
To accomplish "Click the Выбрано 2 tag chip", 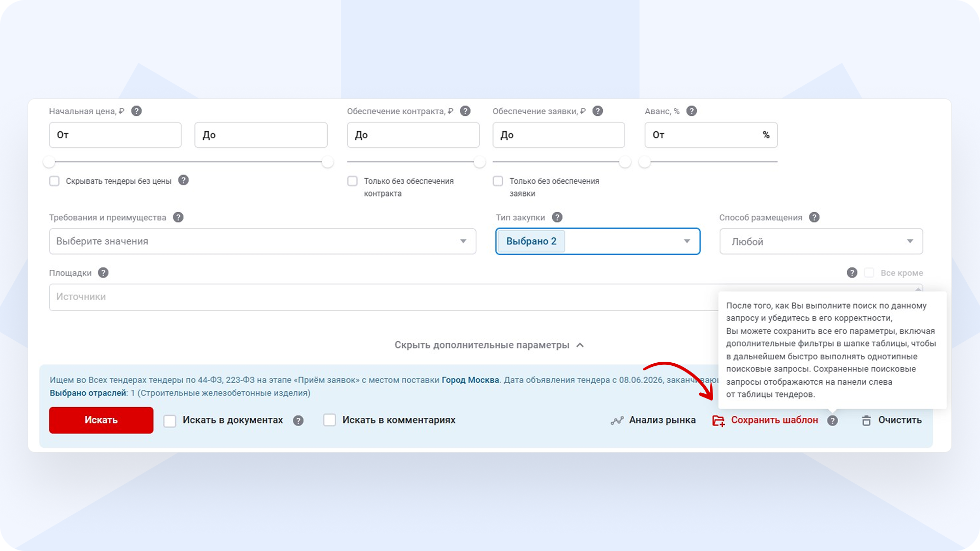I will click(x=531, y=241).
